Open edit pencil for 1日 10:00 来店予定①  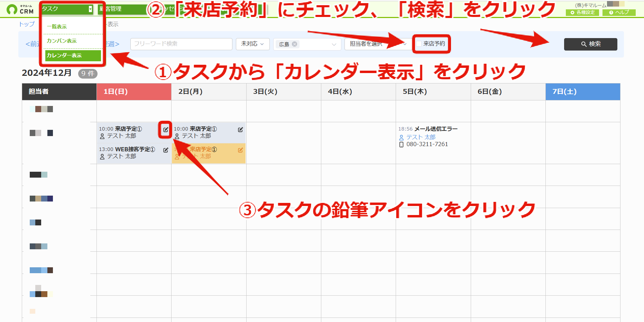pyautogui.click(x=166, y=129)
